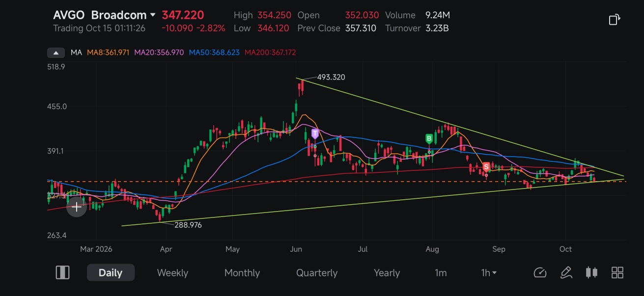
Task: Open the AVGO Broadcom ticker dropdown
Action: (x=104, y=15)
